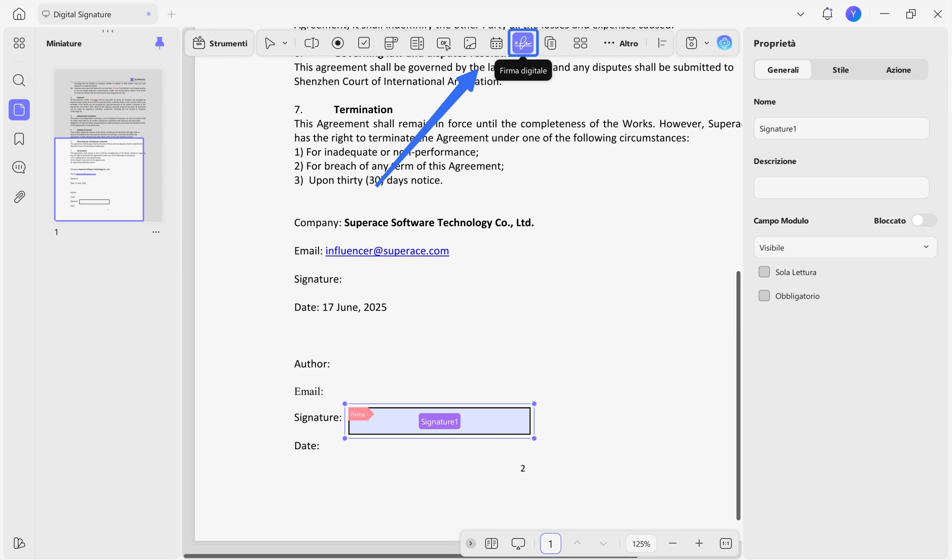This screenshot has height=560, width=952.
Task: Open the search tool in left sidebar
Action: point(19,80)
